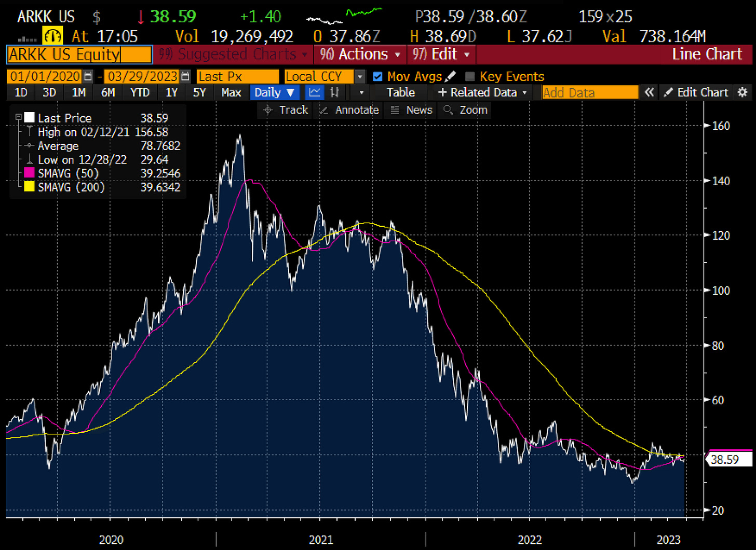Click the Average 78.7682 legend value

pyautogui.click(x=160, y=146)
